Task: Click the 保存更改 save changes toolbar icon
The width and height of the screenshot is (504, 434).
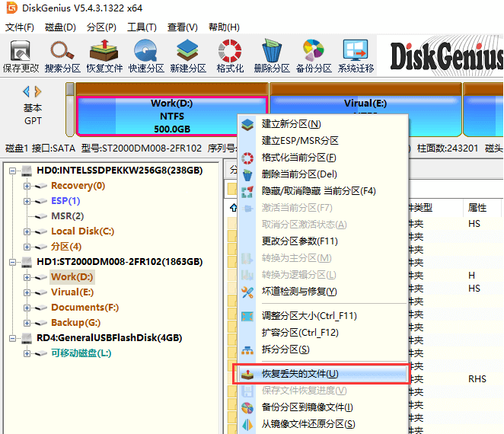Action: point(21,56)
